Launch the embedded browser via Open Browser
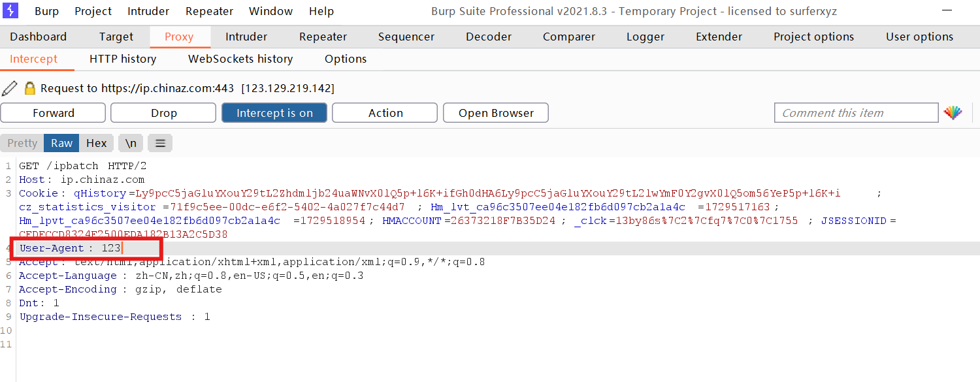This screenshot has width=980, height=382. point(496,113)
